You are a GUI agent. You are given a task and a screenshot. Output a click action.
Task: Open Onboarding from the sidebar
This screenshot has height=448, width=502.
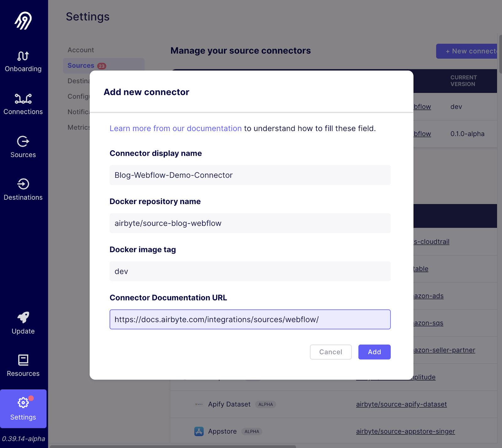(23, 61)
